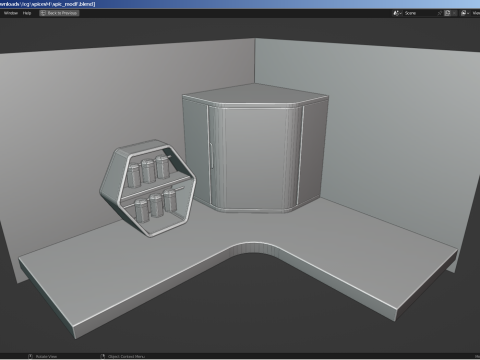The image size is (480, 360).
Task: Edit the Scene name field
Action: (x=420, y=13)
